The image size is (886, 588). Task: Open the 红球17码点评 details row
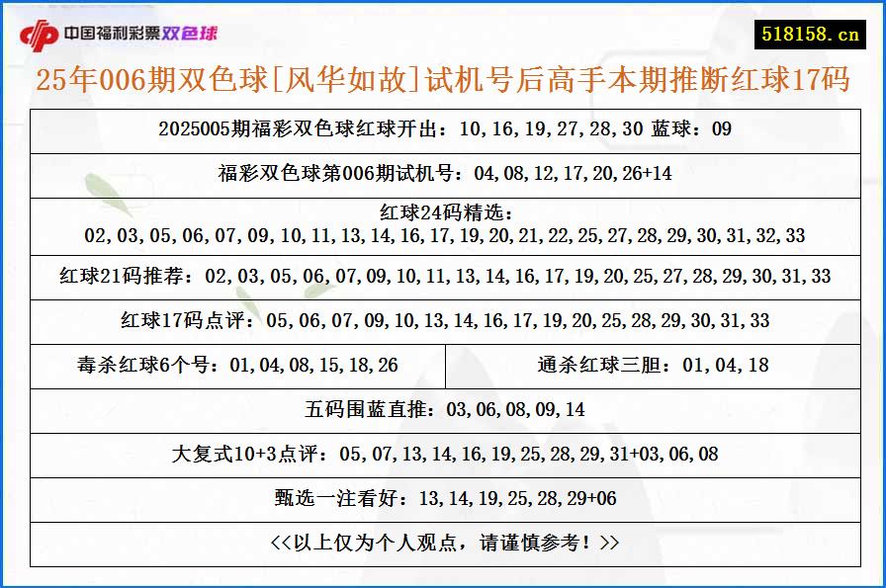point(443,320)
